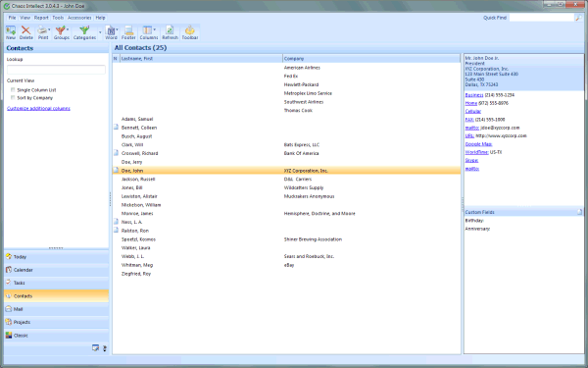Click the Cellular link
The image size is (588, 368).
coord(473,112)
